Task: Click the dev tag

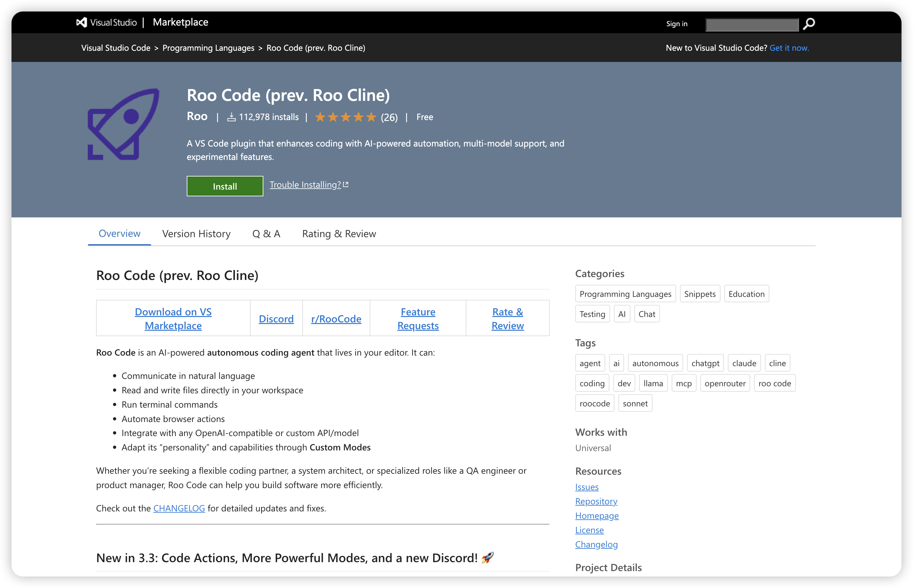Action: click(x=624, y=383)
